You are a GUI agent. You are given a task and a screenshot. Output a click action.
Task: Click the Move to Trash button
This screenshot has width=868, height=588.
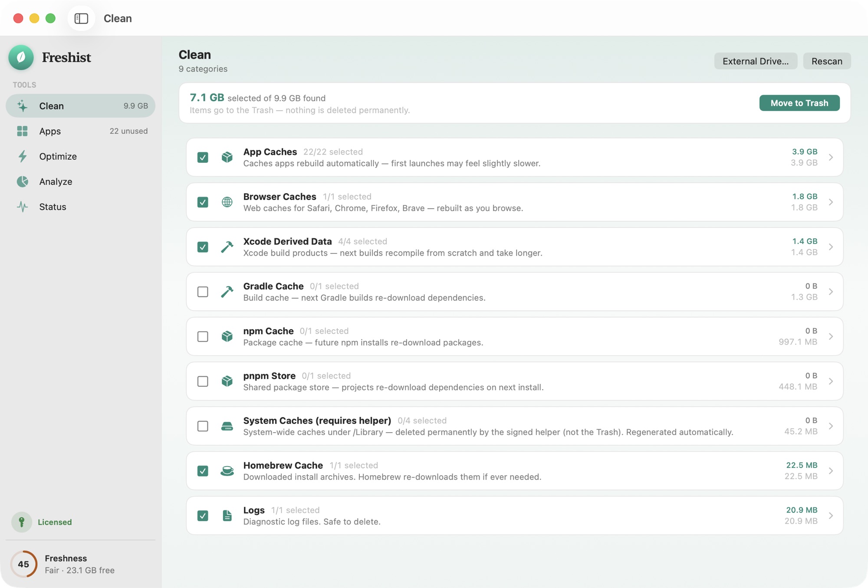click(x=799, y=103)
